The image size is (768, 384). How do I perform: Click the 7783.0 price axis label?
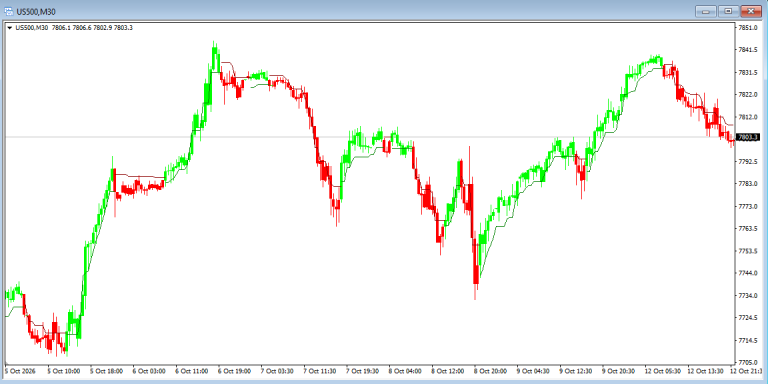pos(748,184)
